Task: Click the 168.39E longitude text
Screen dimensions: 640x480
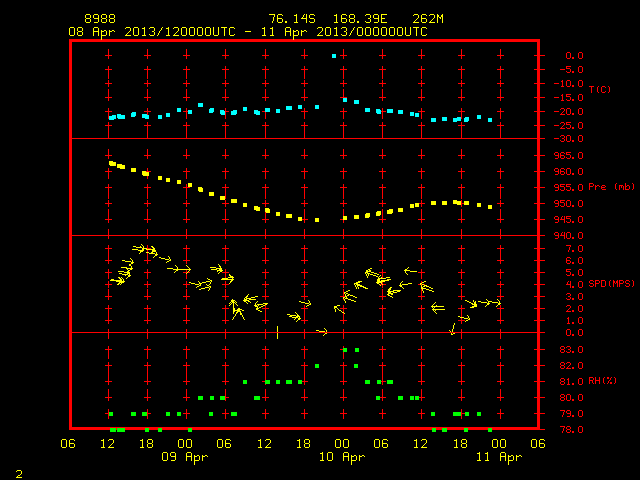Action: (360, 19)
